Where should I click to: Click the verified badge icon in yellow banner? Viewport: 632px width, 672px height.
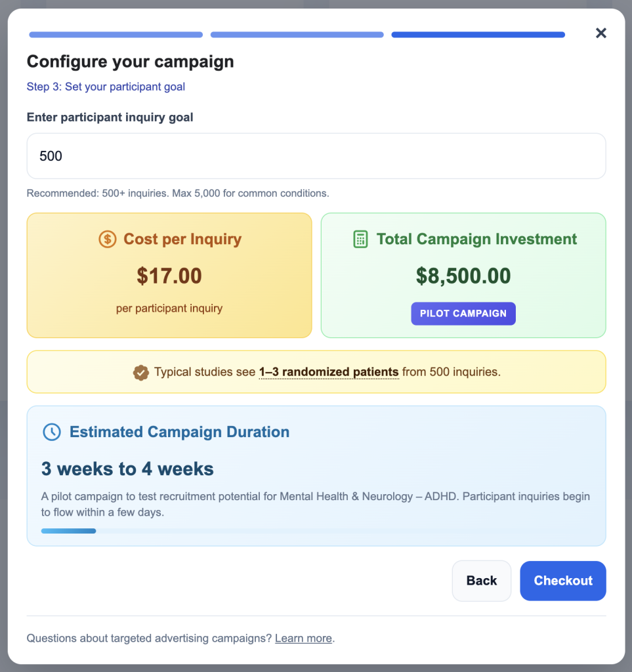[x=140, y=371]
